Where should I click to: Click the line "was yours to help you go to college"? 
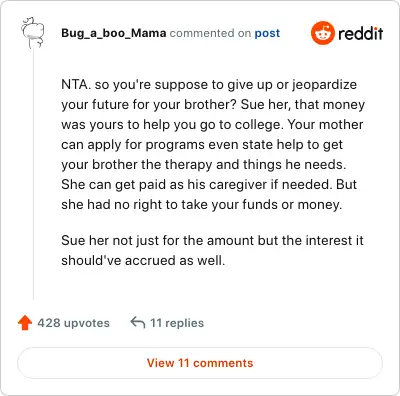(172, 124)
